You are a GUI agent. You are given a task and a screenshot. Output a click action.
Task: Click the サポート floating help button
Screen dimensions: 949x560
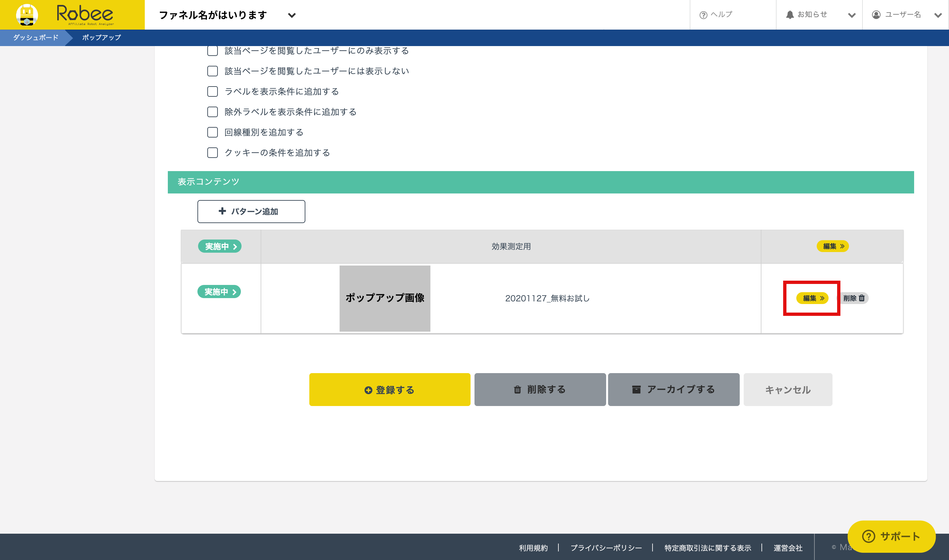[891, 536]
